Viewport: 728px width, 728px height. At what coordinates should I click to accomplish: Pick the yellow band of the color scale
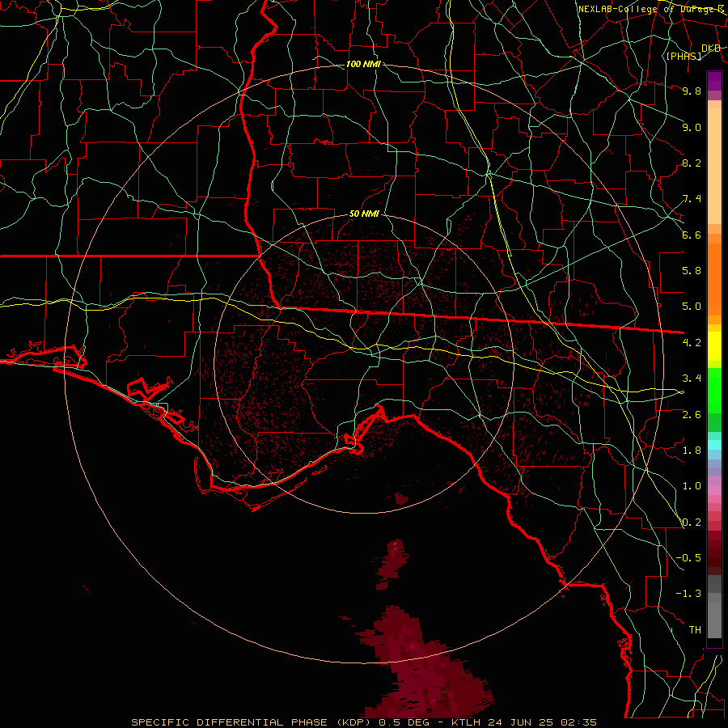714,346
